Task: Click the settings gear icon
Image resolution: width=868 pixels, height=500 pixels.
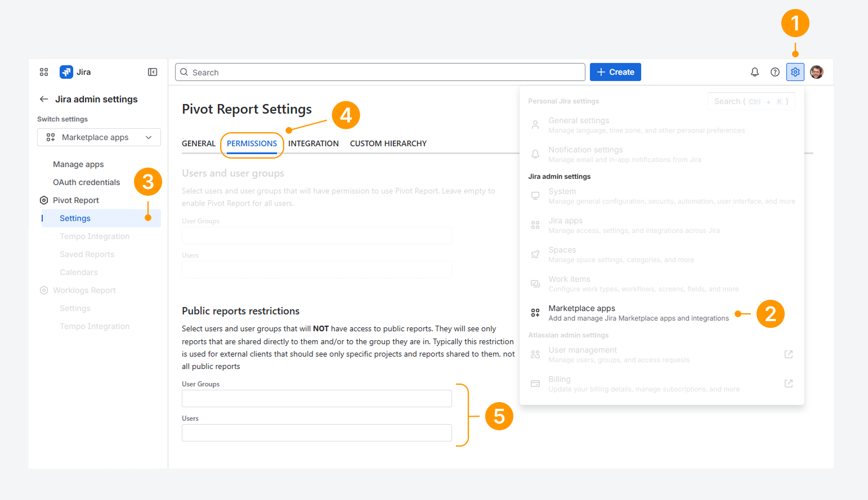Action: (795, 72)
